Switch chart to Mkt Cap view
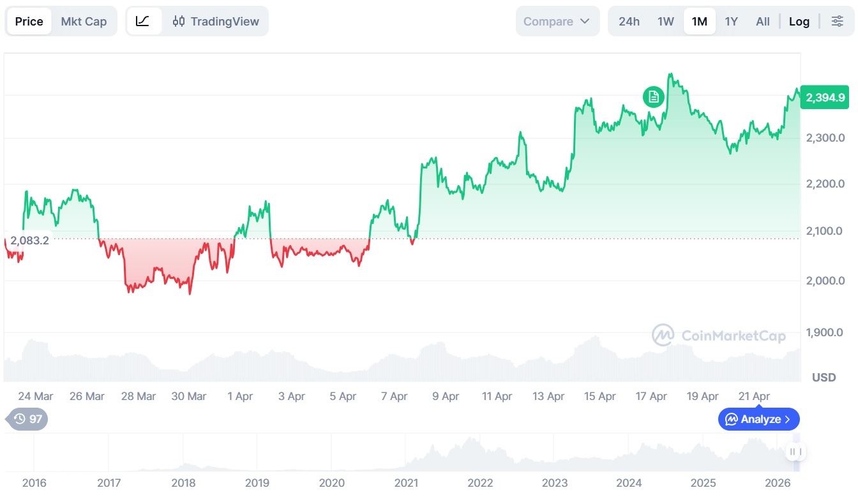The width and height of the screenshot is (858, 504). (x=84, y=21)
